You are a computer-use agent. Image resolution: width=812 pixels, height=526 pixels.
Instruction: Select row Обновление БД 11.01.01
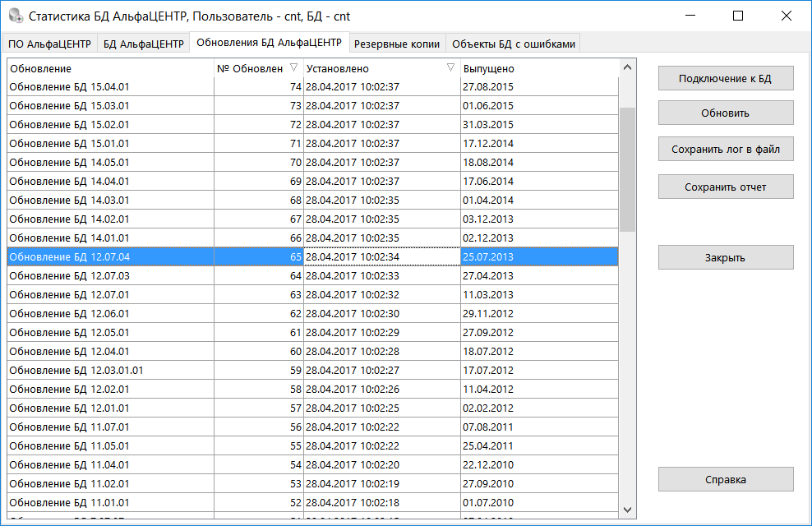[x=313, y=502]
